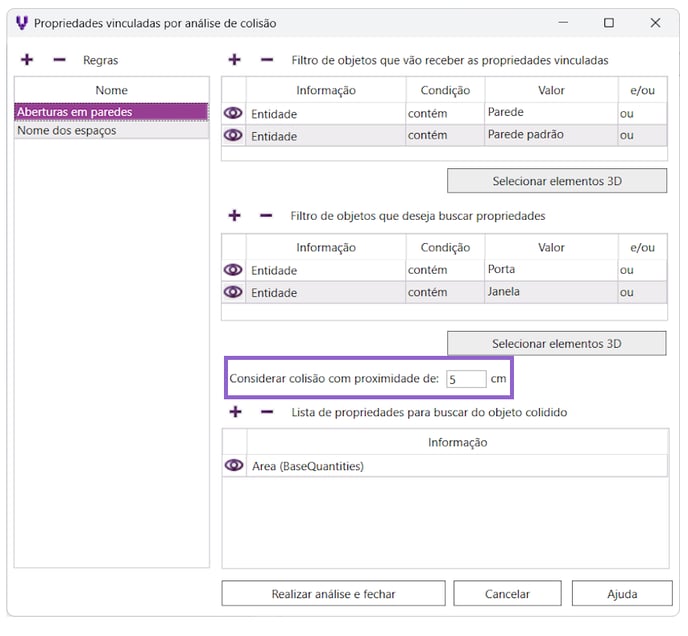Select 'Aberturas em paredes' rule

[x=111, y=112]
